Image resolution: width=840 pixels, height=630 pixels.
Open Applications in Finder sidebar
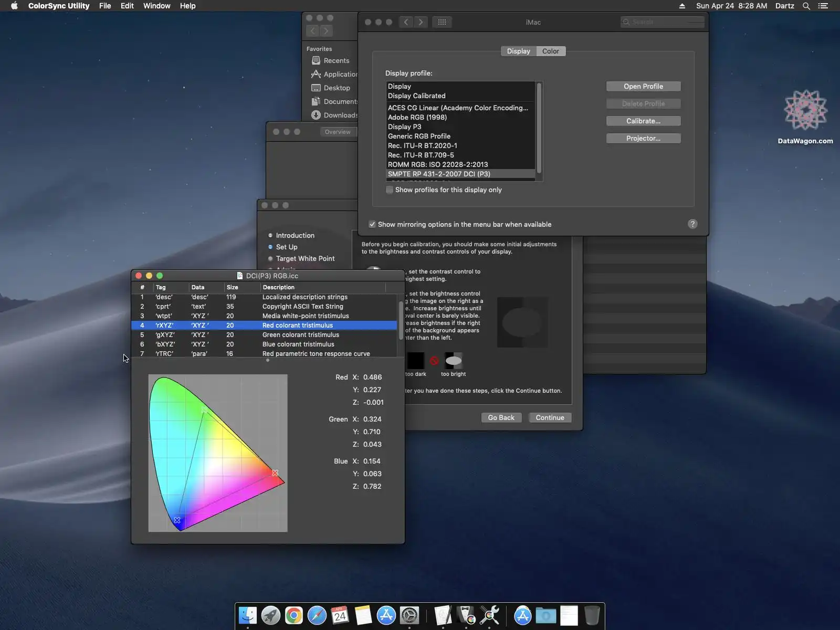click(x=334, y=74)
